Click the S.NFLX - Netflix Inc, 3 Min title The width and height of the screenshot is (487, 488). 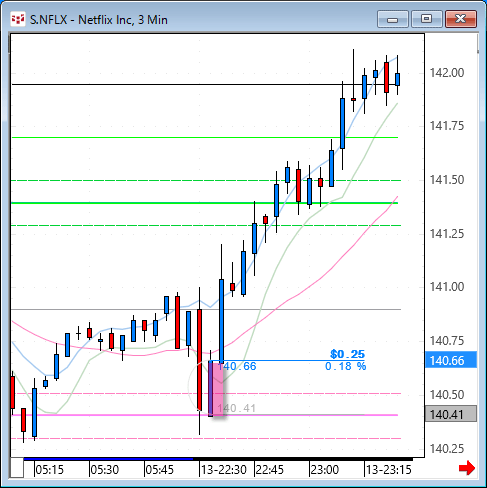click(x=99, y=20)
